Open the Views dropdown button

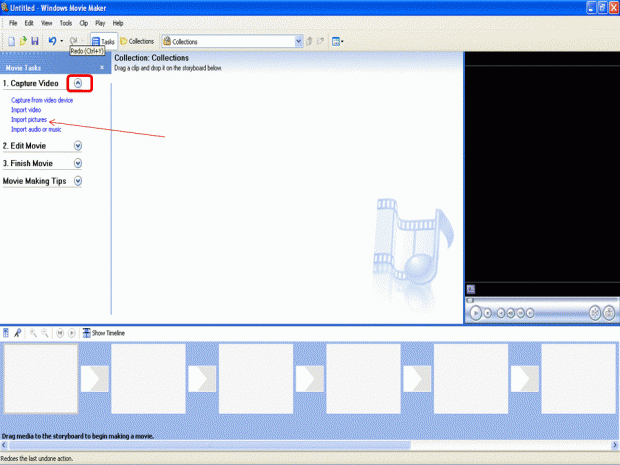pyautogui.click(x=337, y=41)
